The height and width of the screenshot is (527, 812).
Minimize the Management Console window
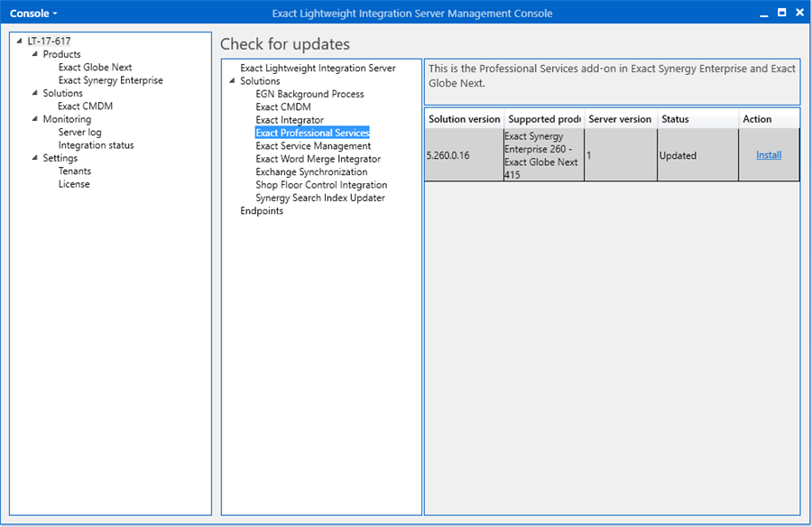[764, 14]
